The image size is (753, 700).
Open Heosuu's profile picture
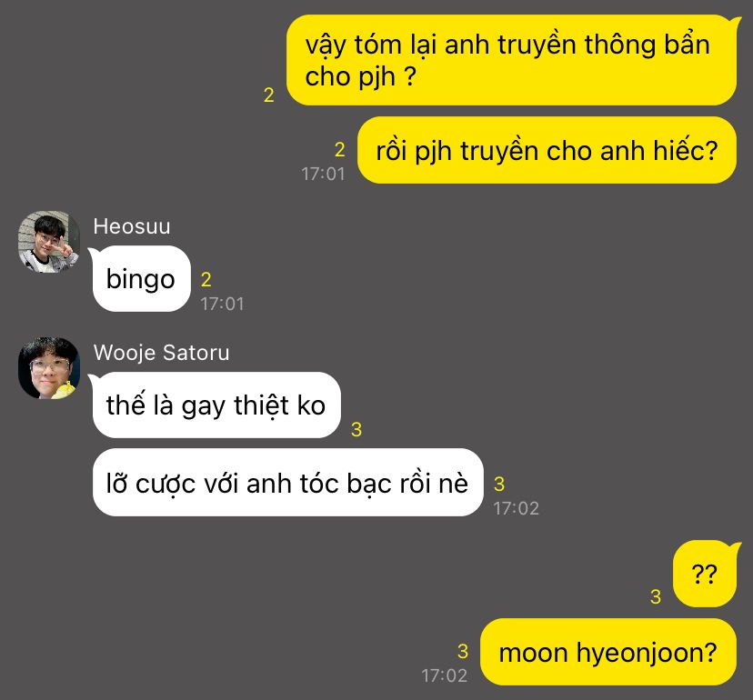(49, 242)
